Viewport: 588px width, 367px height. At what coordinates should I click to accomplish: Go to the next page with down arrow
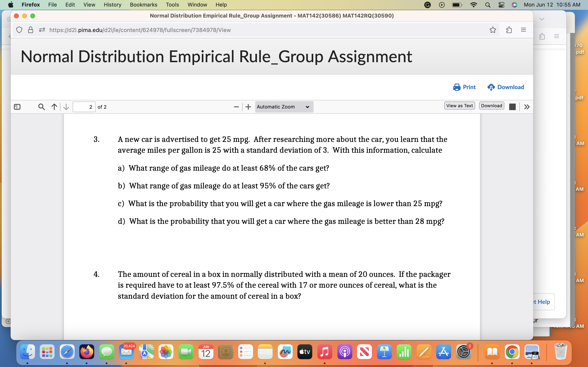[x=66, y=107]
